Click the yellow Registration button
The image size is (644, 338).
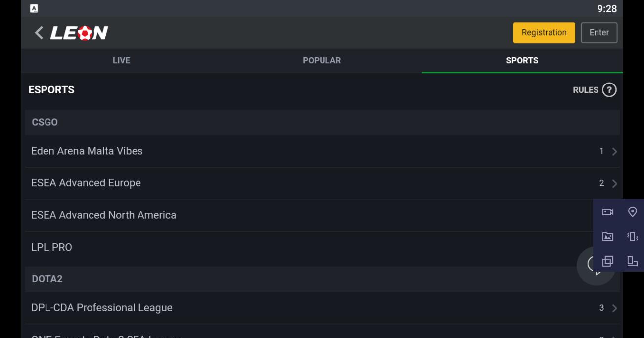544,33
